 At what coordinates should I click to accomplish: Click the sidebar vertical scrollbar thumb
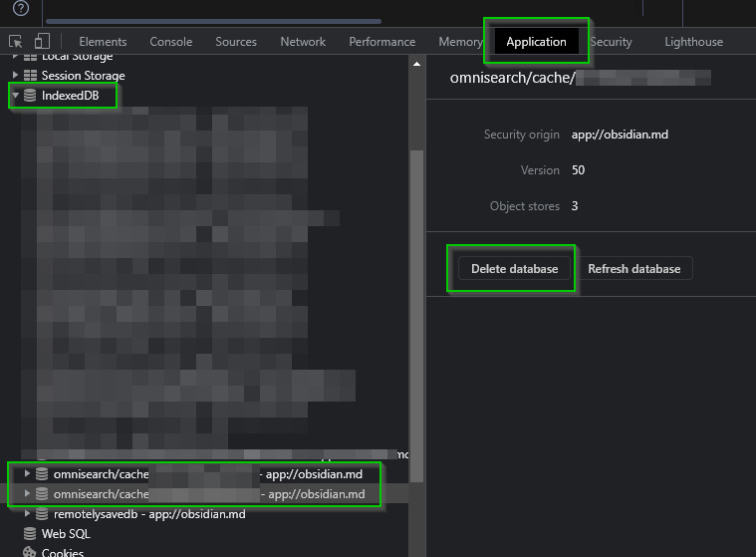[x=416, y=316]
